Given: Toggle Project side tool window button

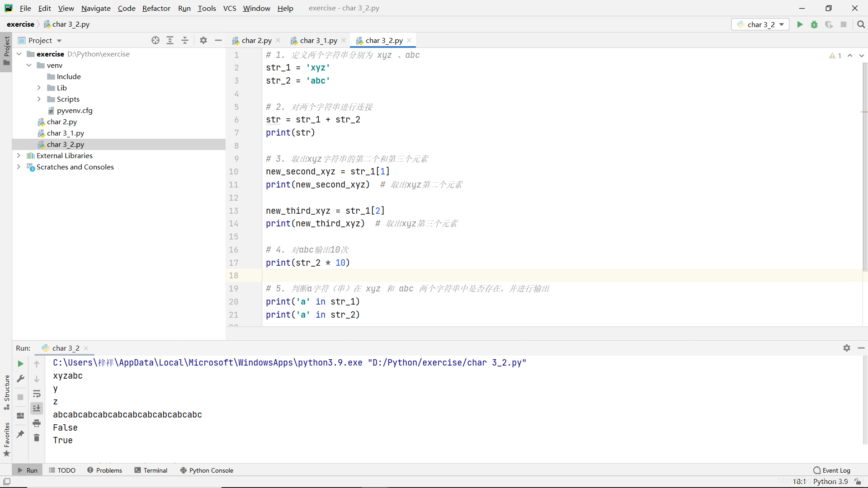Looking at the screenshot, I should pos(6,51).
